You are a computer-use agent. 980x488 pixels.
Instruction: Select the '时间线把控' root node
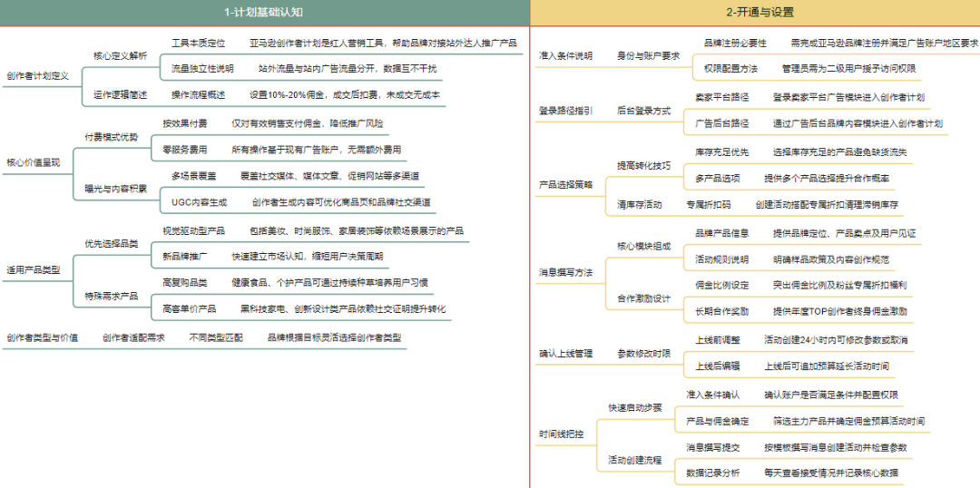pyautogui.click(x=562, y=434)
